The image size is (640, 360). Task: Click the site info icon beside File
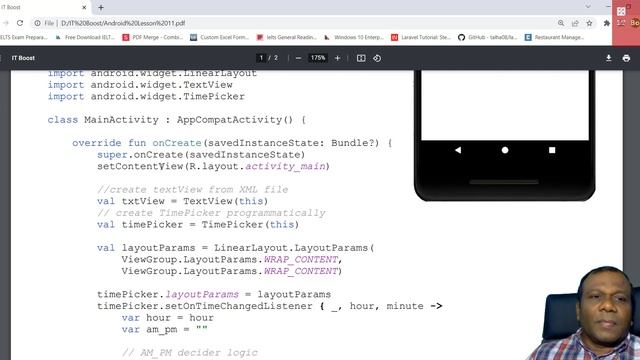(x=38, y=23)
